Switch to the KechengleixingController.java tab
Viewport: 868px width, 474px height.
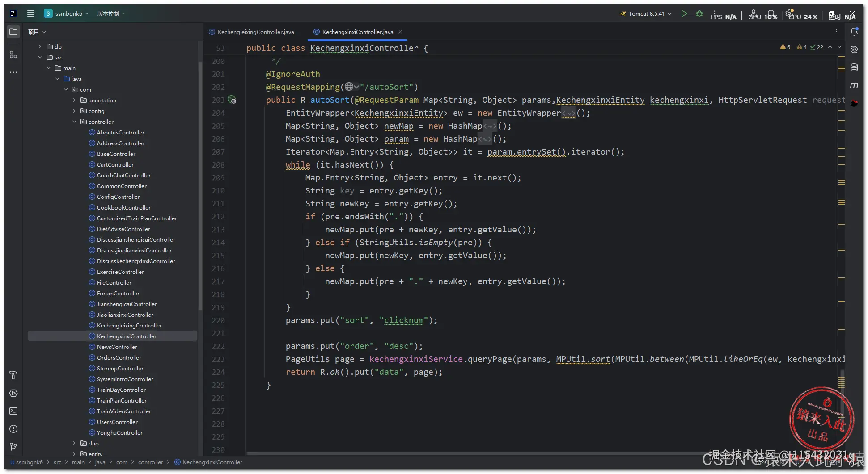coord(252,32)
